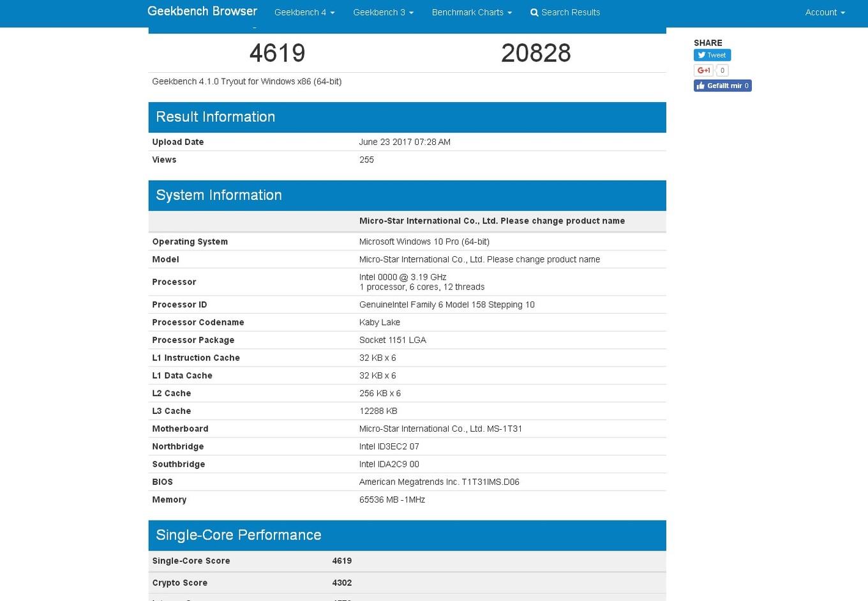
Task: Select memory 65536 MB value
Action: (392, 499)
